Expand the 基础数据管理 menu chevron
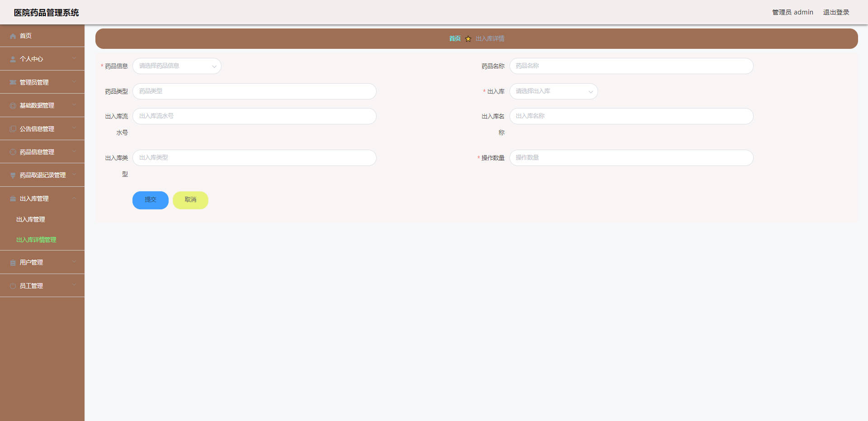This screenshot has width=868, height=421. pyautogui.click(x=74, y=105)
